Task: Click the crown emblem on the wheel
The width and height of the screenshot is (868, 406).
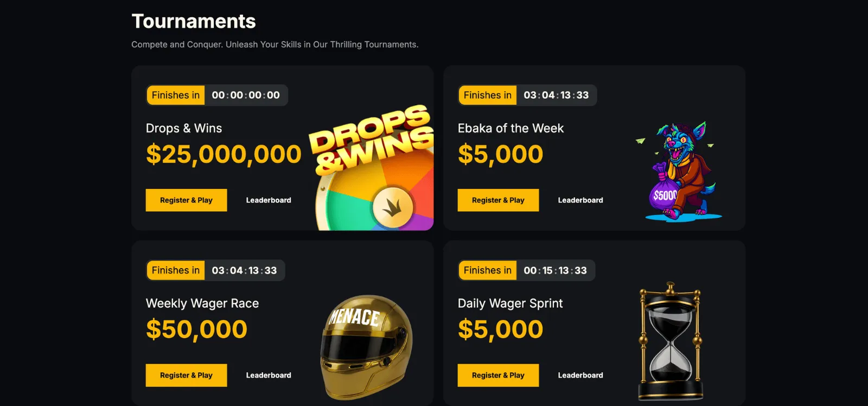Action: click(x=392, y=206)
